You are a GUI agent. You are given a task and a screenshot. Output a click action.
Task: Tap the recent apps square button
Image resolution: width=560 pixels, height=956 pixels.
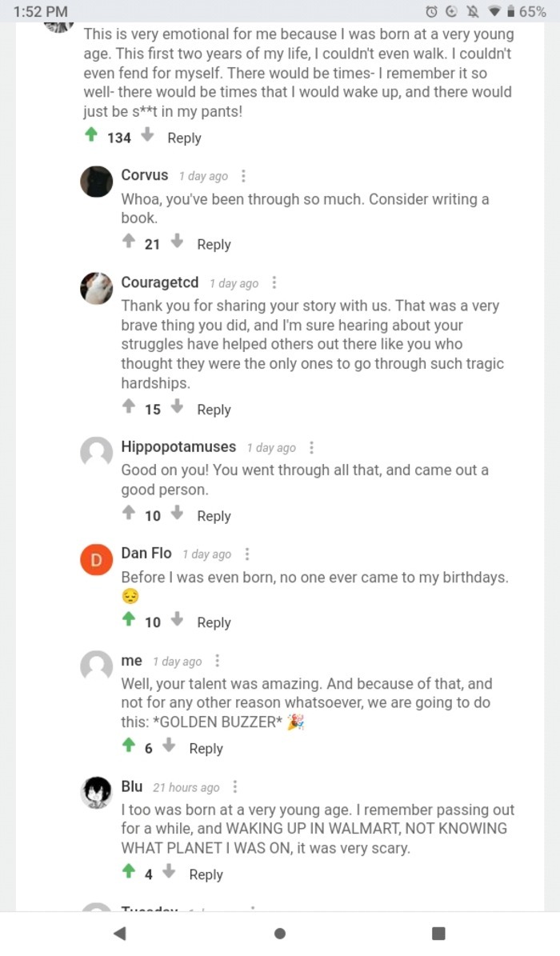[x=438, y=933]
